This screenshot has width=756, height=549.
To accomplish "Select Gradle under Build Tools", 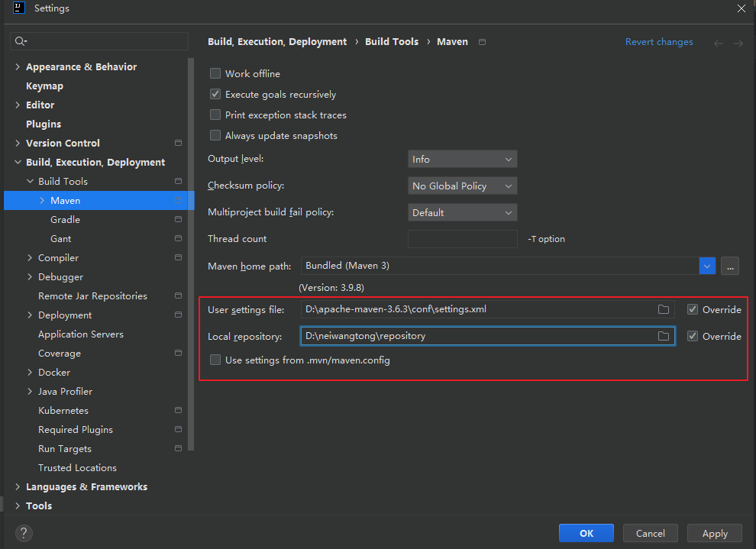I will click(x=65, y=219).
